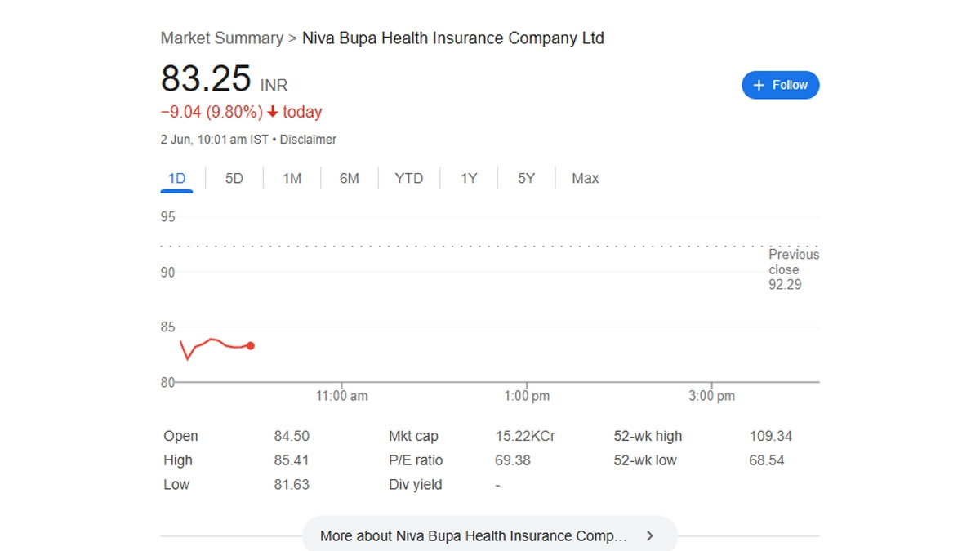
Task: Open the 1M chart range
Action: (x=292, y=178)
